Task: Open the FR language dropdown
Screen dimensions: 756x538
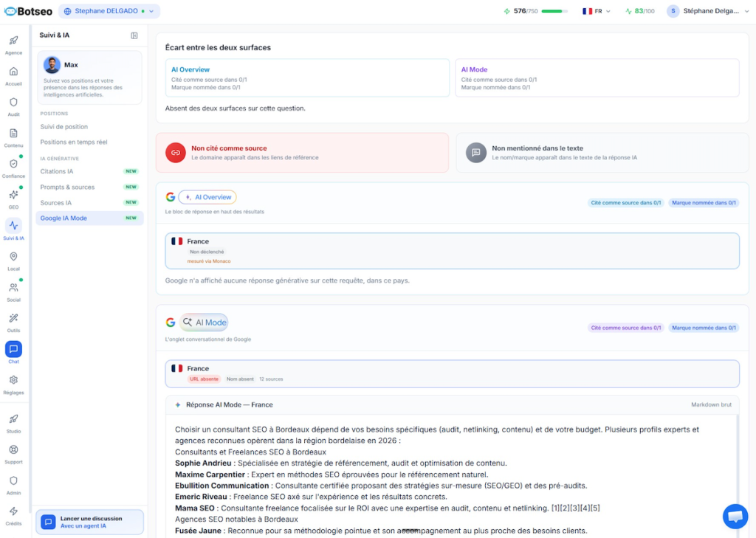Action: (x=596, y=11)
